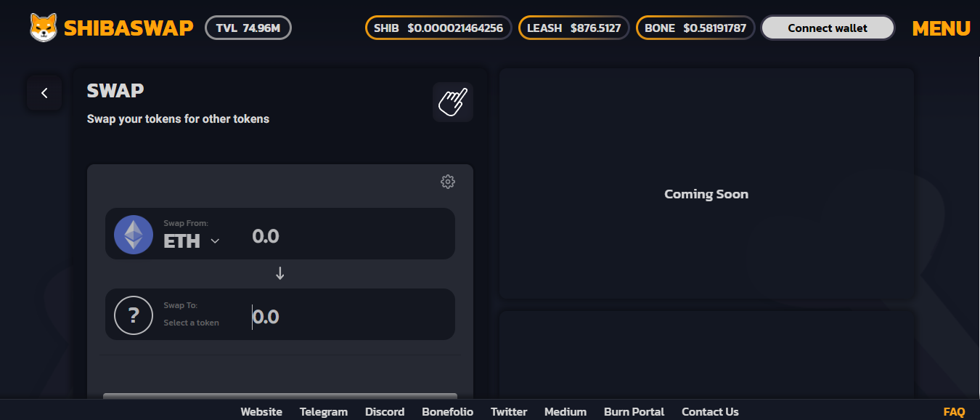Click the BONE price badge
Image resolution: width=980 pixels, height=420 pixels.
(x=695, y=28)
